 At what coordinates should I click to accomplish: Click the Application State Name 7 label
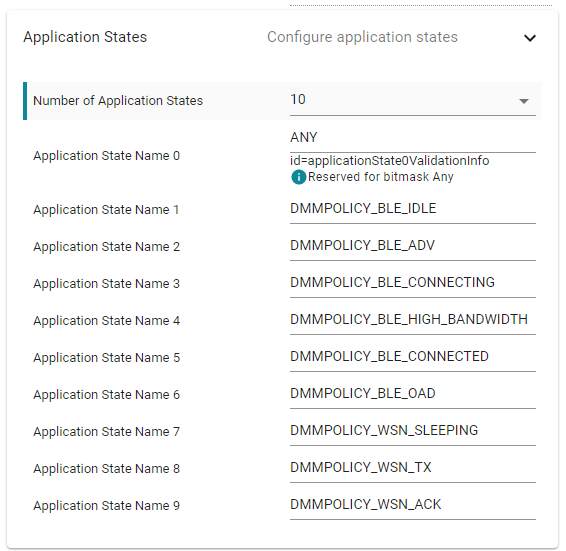coord(106,432)
